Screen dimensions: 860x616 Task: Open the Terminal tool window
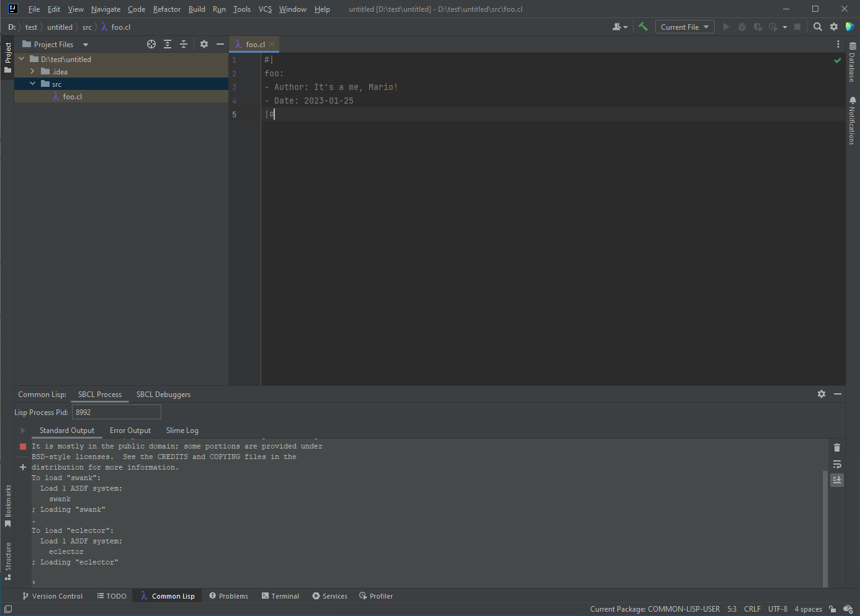tap(280, 596)
